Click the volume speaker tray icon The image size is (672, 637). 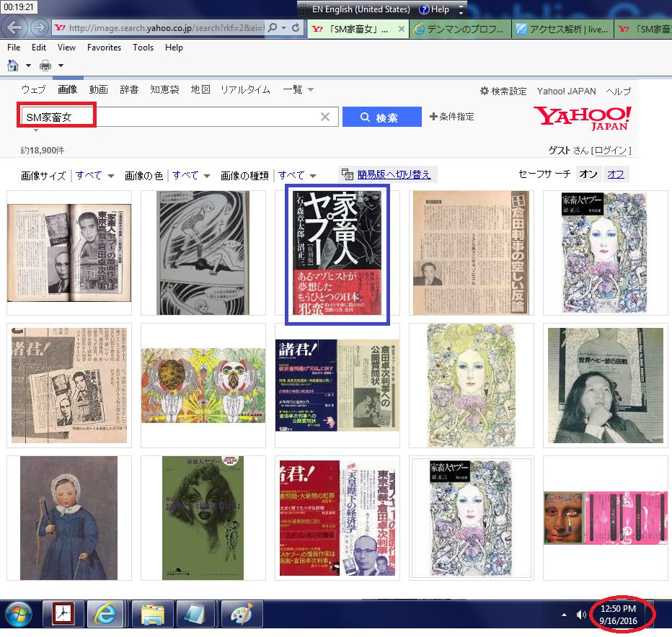click(x=580, y=615)
